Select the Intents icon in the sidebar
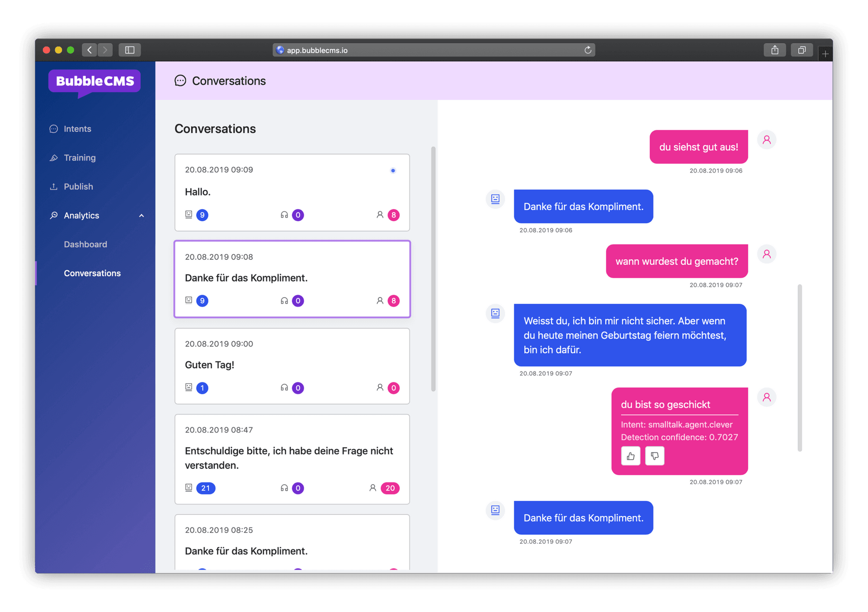 pos(53,128)
